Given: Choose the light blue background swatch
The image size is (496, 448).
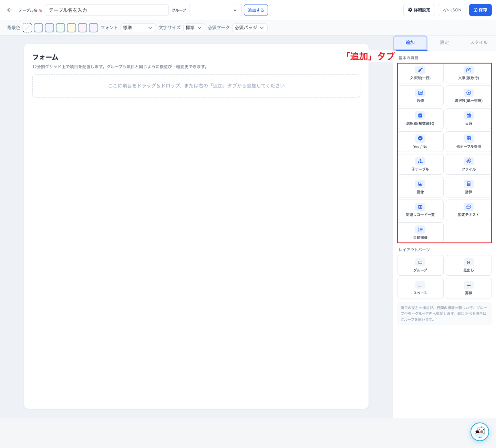Looking at the screenshot, I should (x=49, y=28).
